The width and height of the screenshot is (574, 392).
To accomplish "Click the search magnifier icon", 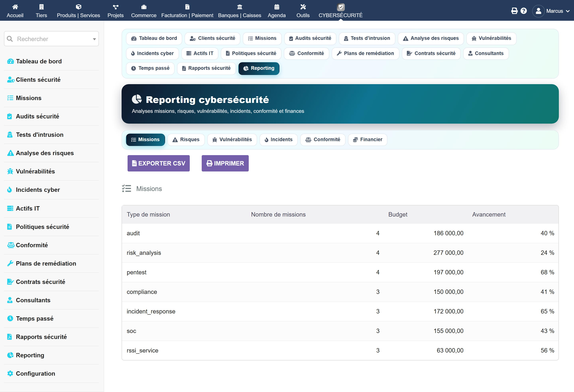I will point(10,39).
